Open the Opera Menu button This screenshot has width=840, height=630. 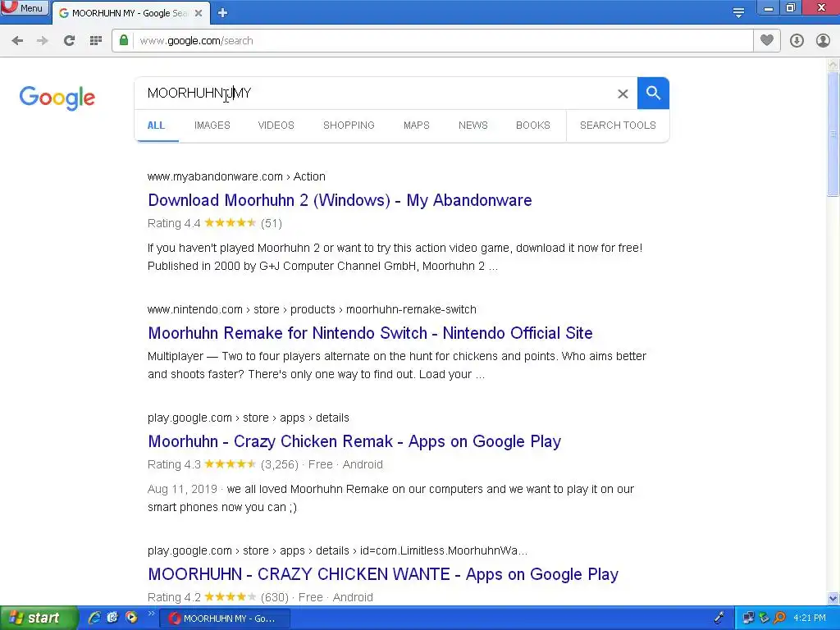(25, 8)
